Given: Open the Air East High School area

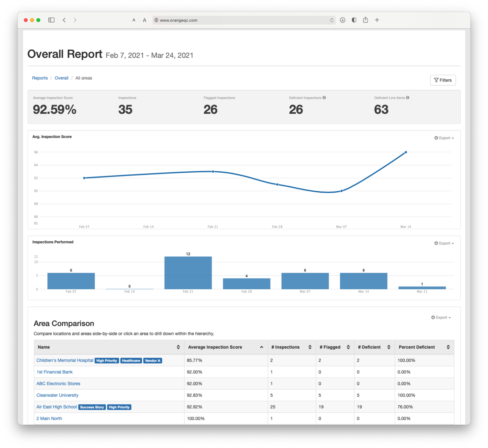Looking at the screenshot, I should click(56, 407).
